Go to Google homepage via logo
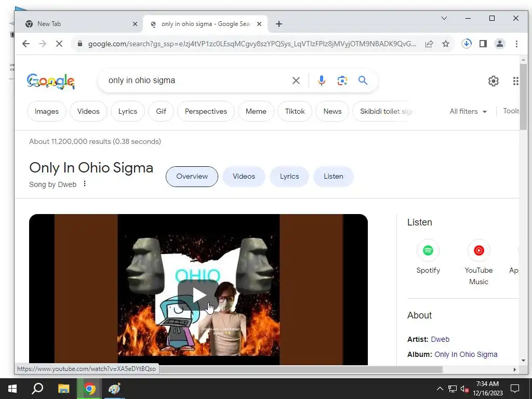Viewport: 532px width, 399px height. (51, 81)
